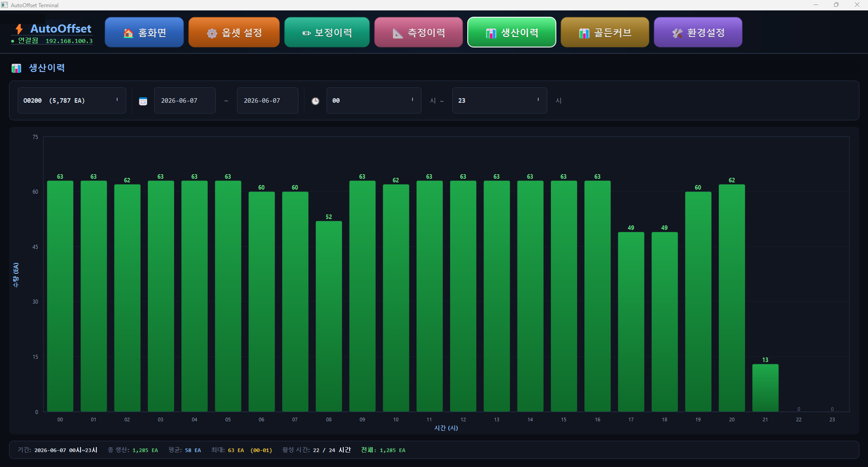Click the calendar icon beside start date
Image resolution: width=868 pixels, height=467 pixels.
[x=143, y=101]
